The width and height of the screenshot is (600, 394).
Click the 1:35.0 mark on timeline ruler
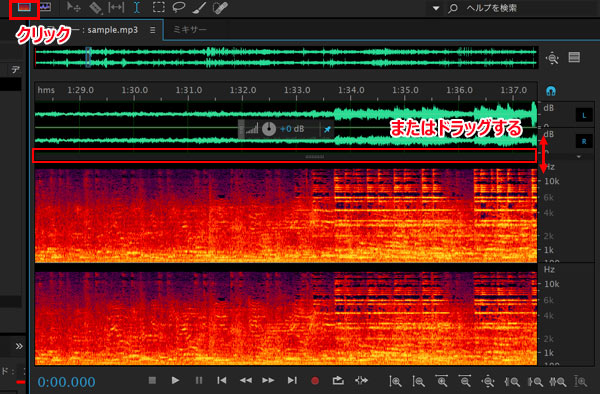click(x=405, y=90)
